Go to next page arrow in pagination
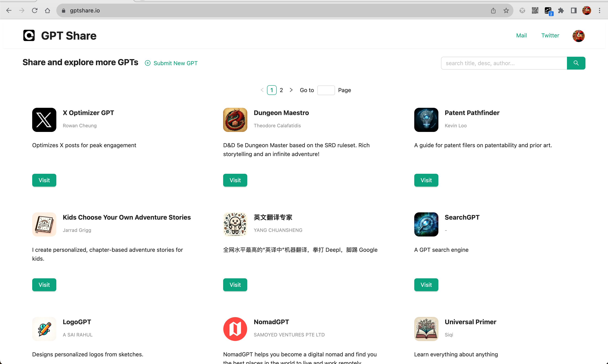This screenshot has width=608, height=364. pos(291,90)
